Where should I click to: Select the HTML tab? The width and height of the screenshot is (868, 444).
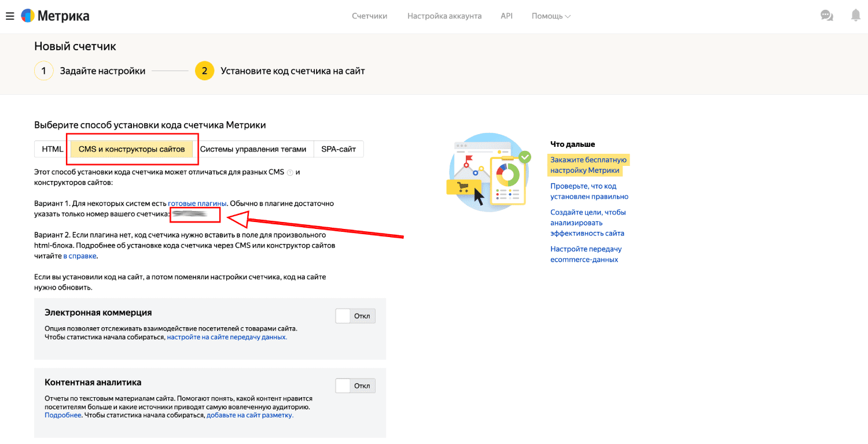pyautogui.click(x=52, y=149)
